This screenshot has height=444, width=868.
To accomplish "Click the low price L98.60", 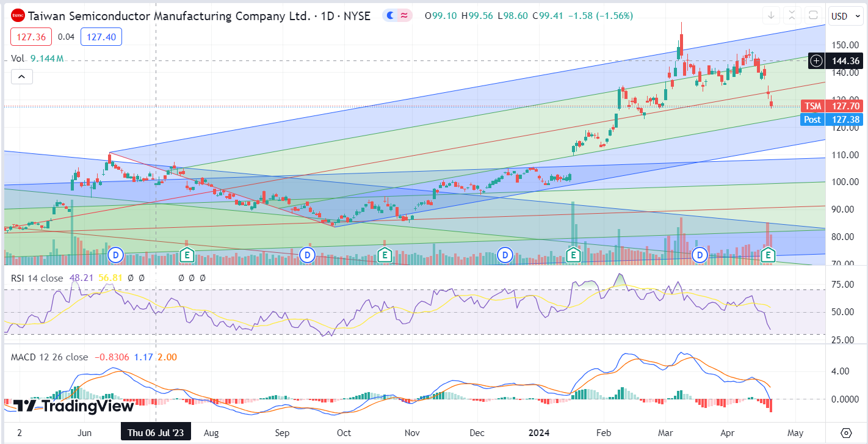I will click(x=513, y=16).
